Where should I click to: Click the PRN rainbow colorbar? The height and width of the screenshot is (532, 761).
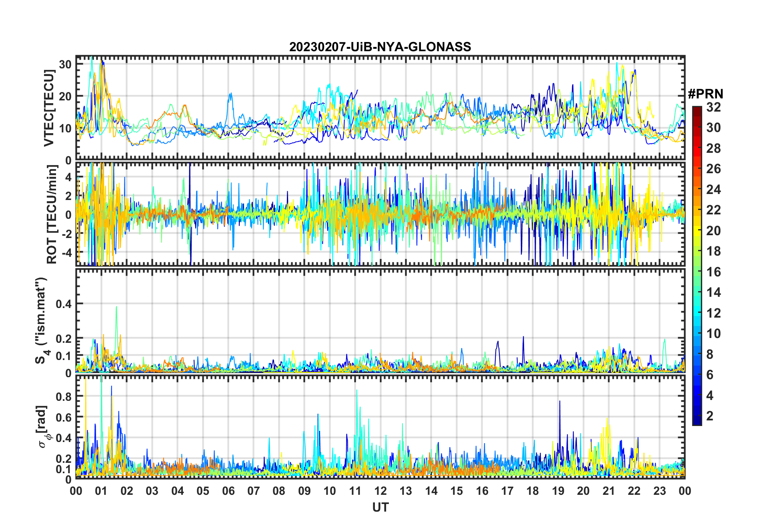[x=697, y=266]
